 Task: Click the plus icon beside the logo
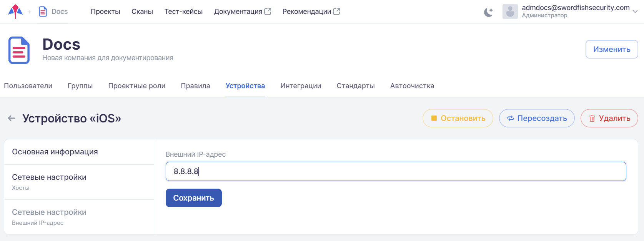coord(29,12)
